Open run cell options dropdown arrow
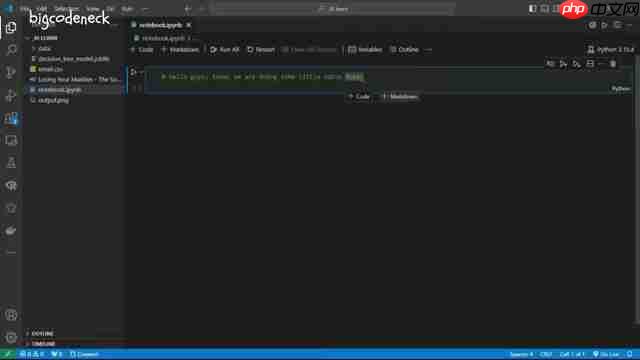The image size is (640, 360). pos(140,72)
